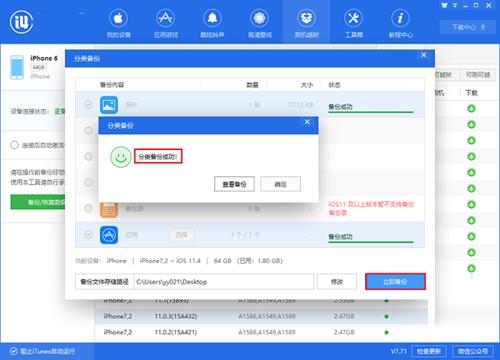Click the 修改 path button
Viewport: 500px width, 360px height.
point(337,282)
